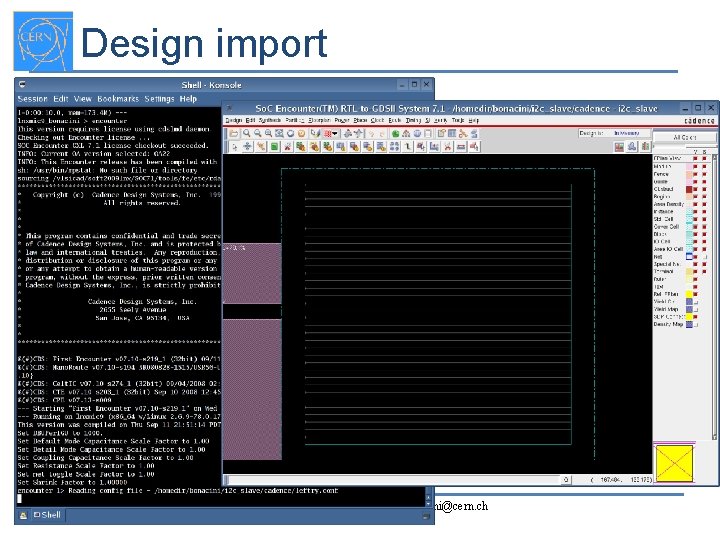720x540 pixels.
Task: Click the red cut X tool
Action: [287, 147]
